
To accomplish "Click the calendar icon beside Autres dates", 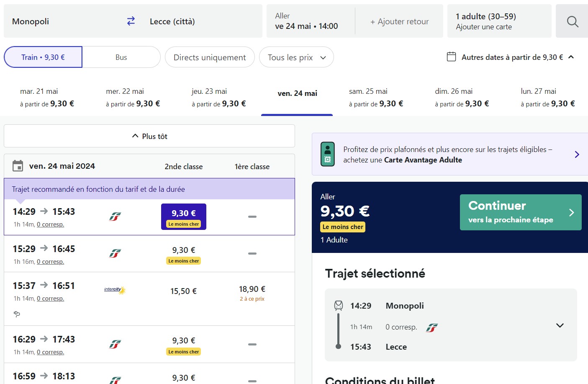I will coord(451,57).
